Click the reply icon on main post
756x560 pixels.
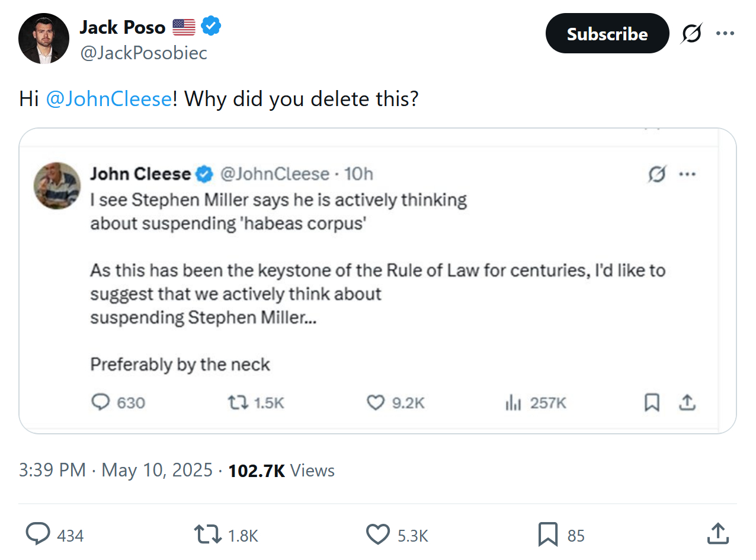coord(39,535)
